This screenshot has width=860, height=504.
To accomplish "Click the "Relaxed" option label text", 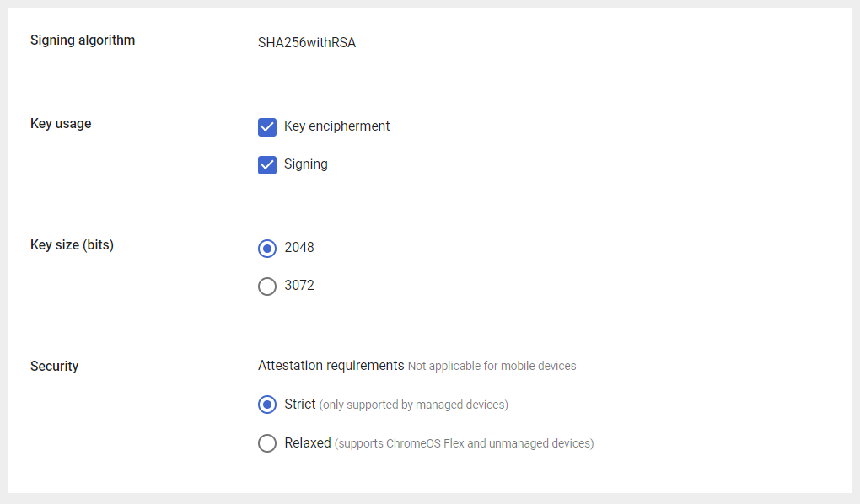I will 308,442.
